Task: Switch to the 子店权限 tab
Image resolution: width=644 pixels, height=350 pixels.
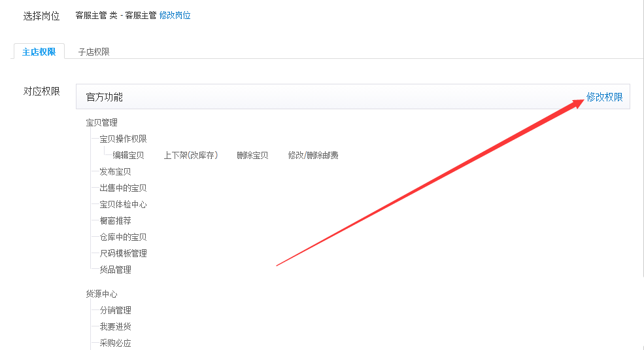Action: [93, 52]
